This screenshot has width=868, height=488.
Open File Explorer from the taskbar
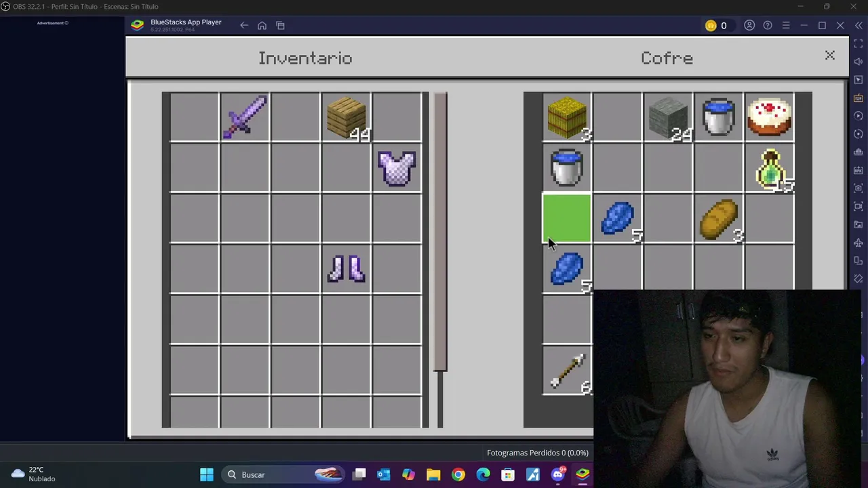point(433,474)
